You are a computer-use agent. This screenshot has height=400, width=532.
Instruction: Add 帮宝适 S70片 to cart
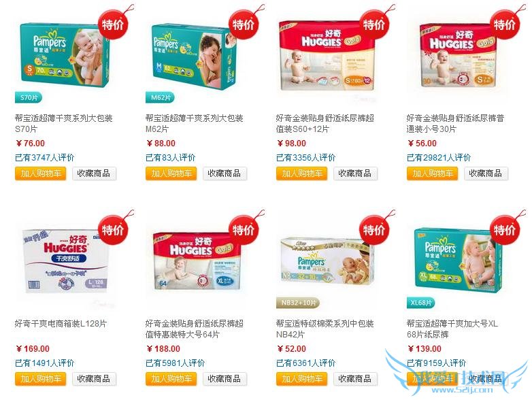click(x=41, y=173)
